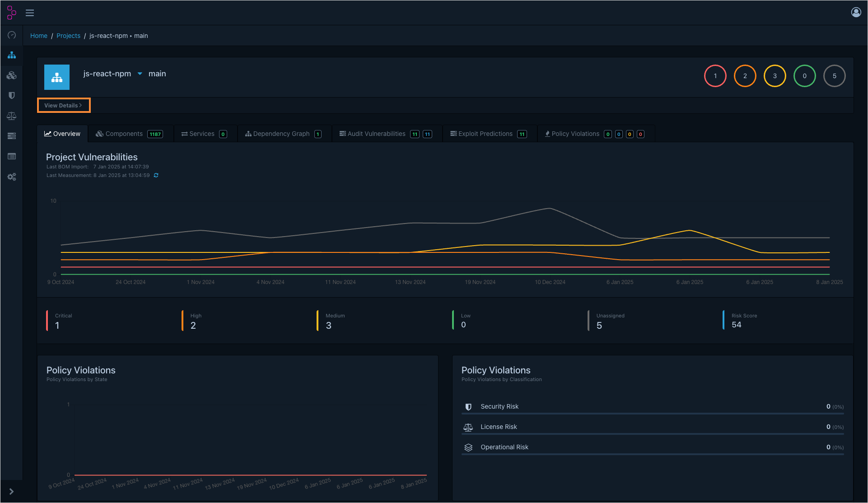Click the scales/compliance icon in sidebar
The width and height of the screenshot is (868, 503).
[x=12, y=116]
